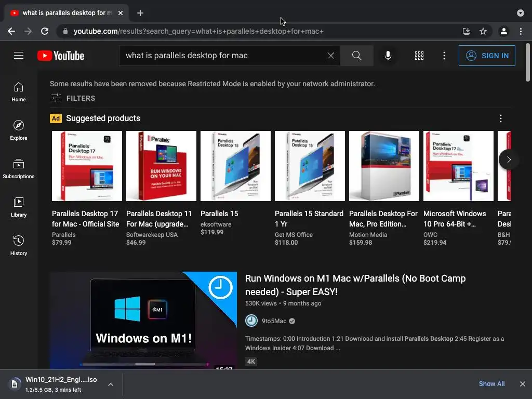Screen dimensions: 532x399
Task: Open YouTube settings three-dot menu
Action: pos(444,56)
